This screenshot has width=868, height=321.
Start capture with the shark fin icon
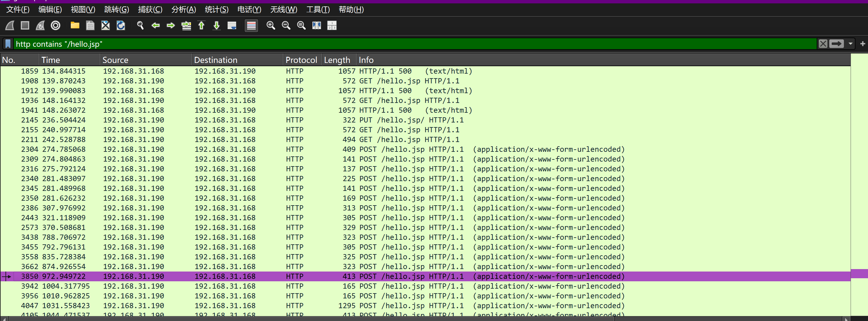tap(10, 26)
